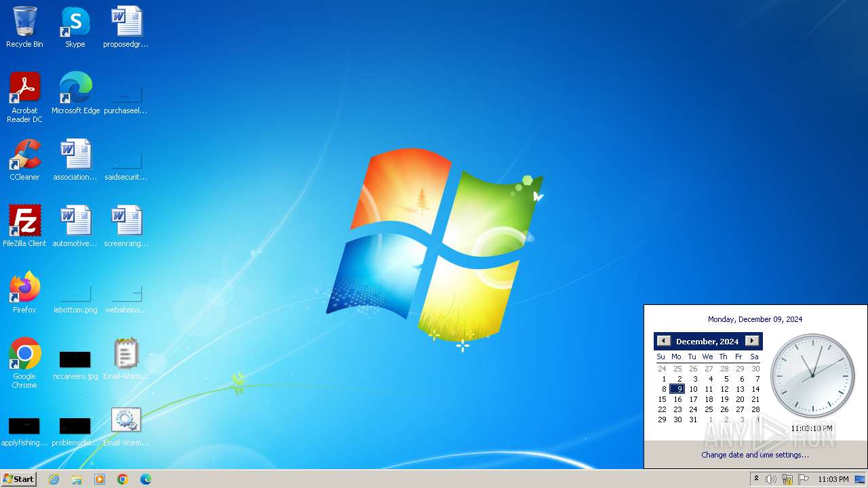
Task: Launch Skype from the desktop
Action: point(75,27)
